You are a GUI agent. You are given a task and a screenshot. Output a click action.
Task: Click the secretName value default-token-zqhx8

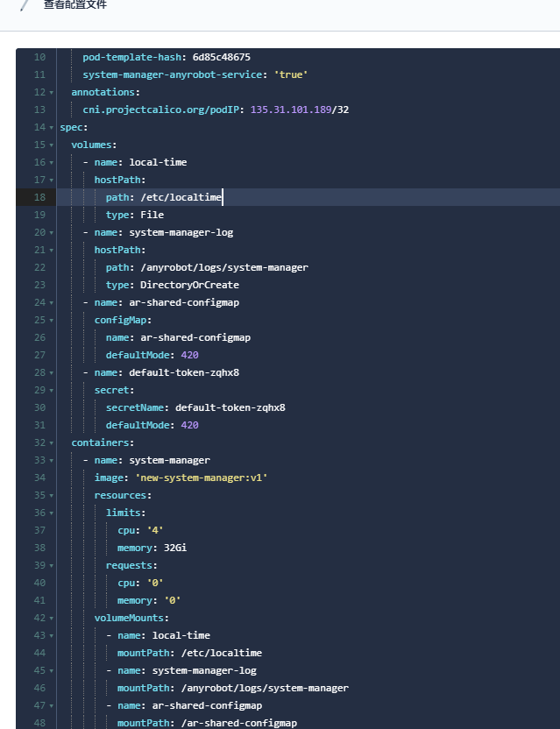click(230, 407)
